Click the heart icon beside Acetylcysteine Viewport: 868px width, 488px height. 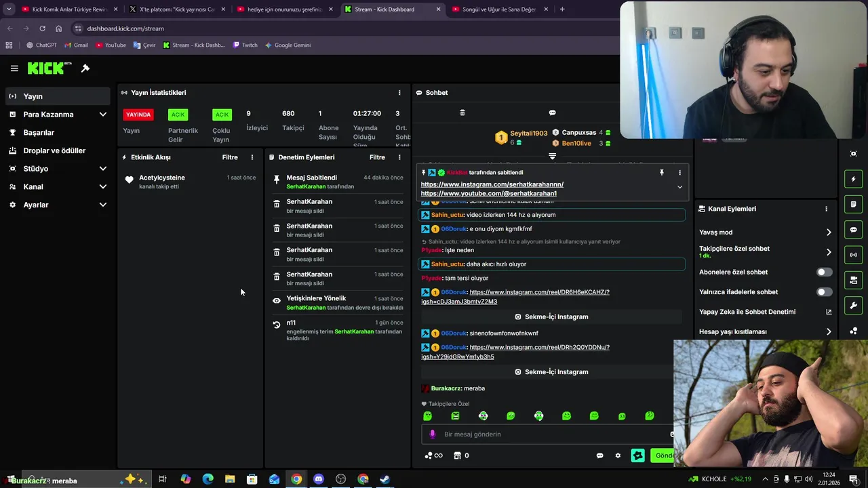coord(129,180)
